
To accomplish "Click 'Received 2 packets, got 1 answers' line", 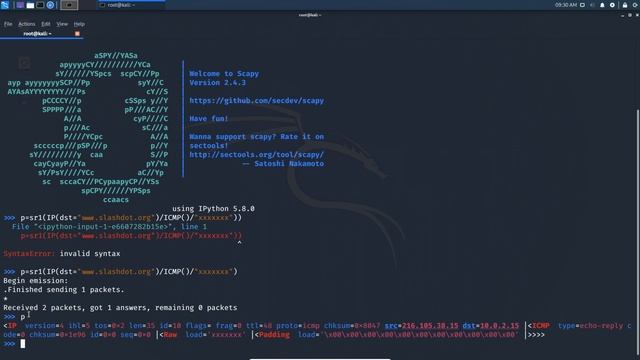I will point(120,308).
